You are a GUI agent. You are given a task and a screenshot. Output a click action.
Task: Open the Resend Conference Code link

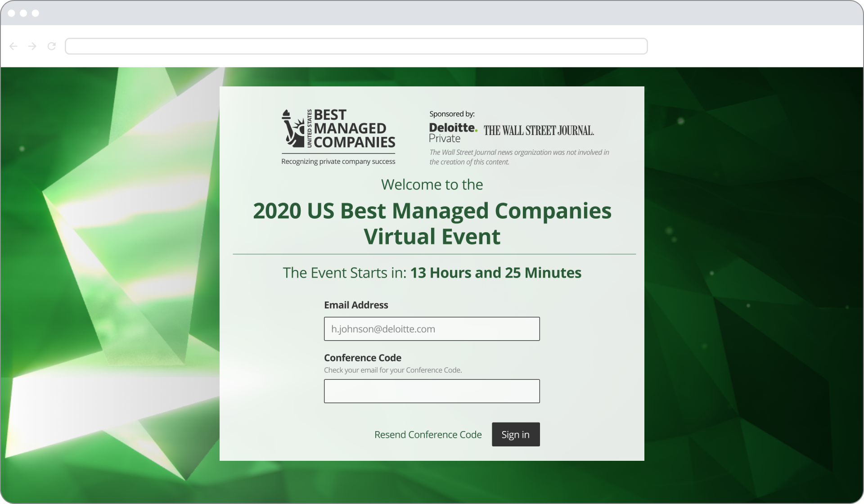click(x=428, y=435)
